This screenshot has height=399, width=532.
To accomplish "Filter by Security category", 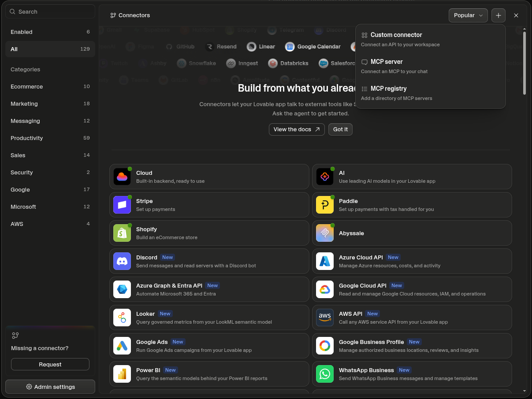I will 50,172.
